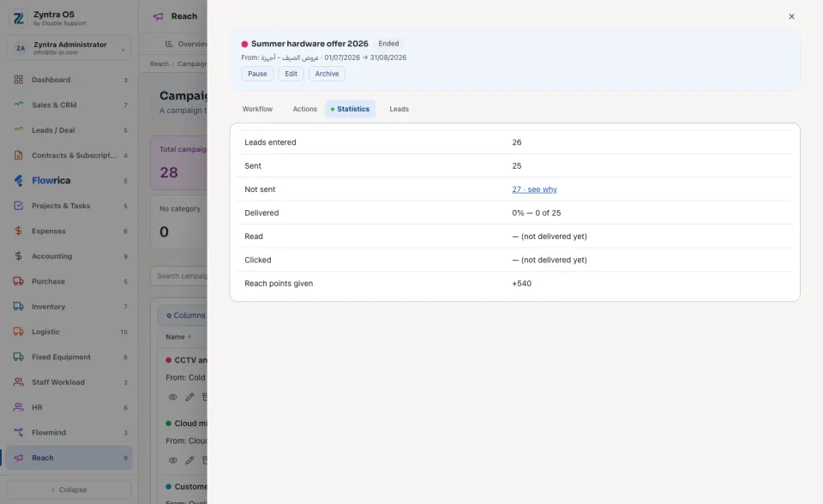Switch to the Workflow tab

[257, 109]
